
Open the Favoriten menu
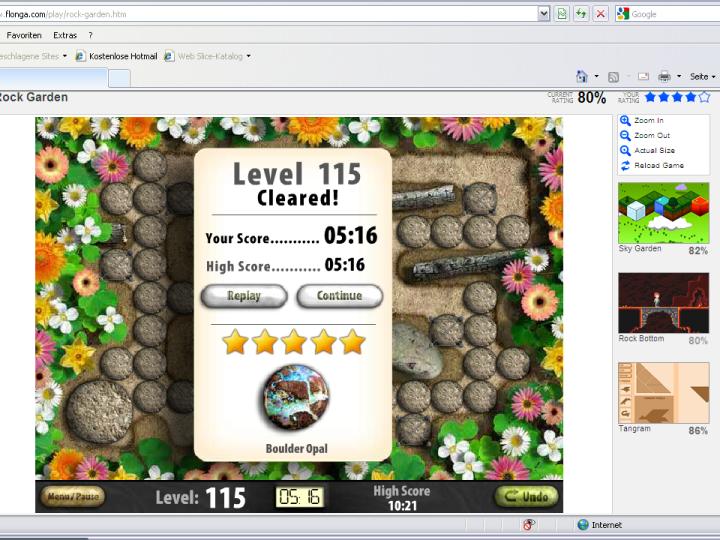point(24,35)
